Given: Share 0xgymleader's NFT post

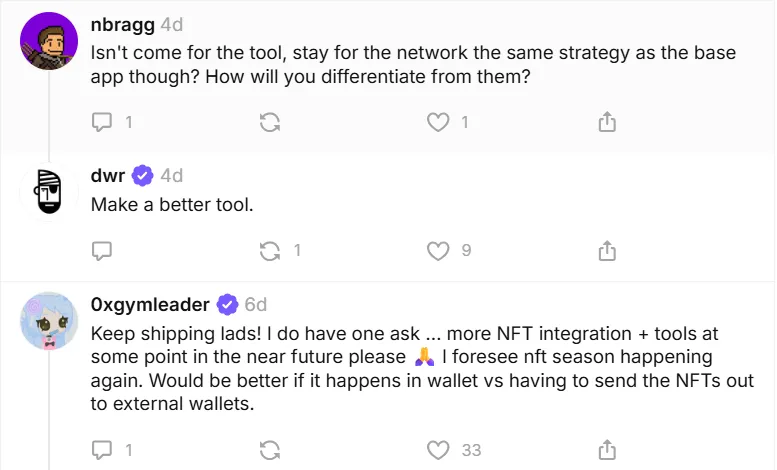Looking at the screenshot, I should point(606,450).
